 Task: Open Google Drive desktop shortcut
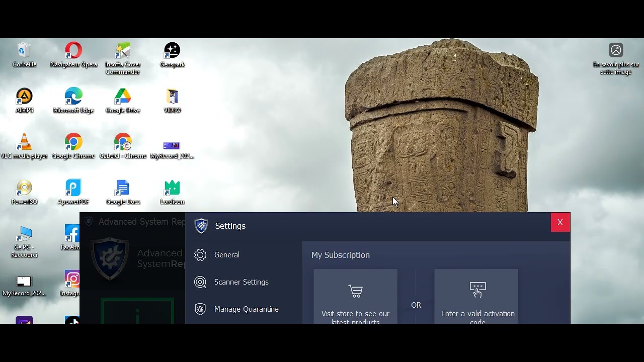point(123,100)
